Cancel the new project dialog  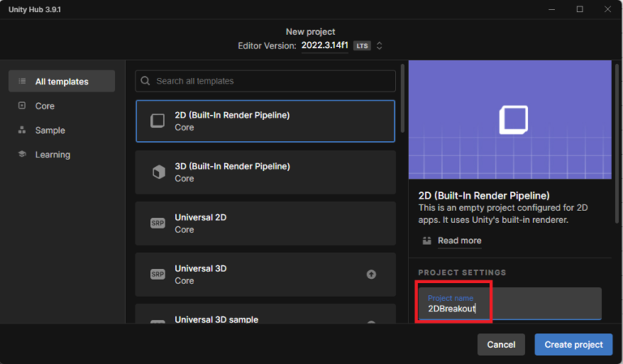coord(501,345)
